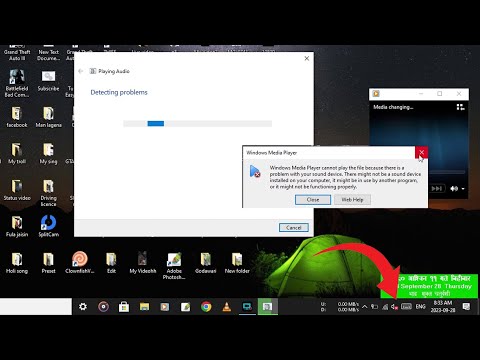Select the facebook folder

[17, 117]
